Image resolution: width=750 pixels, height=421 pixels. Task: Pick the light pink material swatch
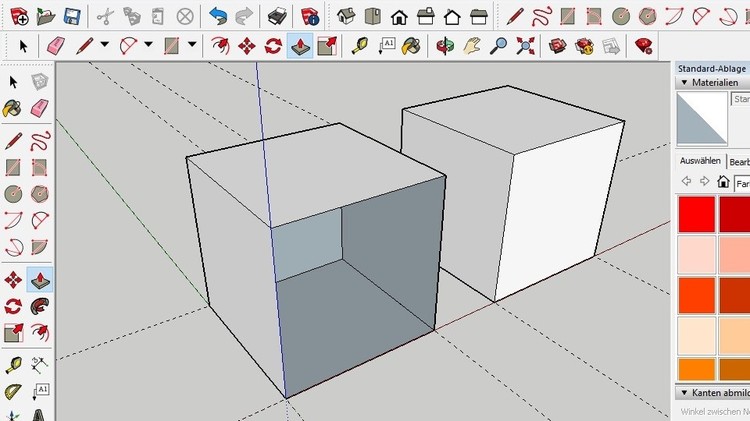[x=697, y=254]
